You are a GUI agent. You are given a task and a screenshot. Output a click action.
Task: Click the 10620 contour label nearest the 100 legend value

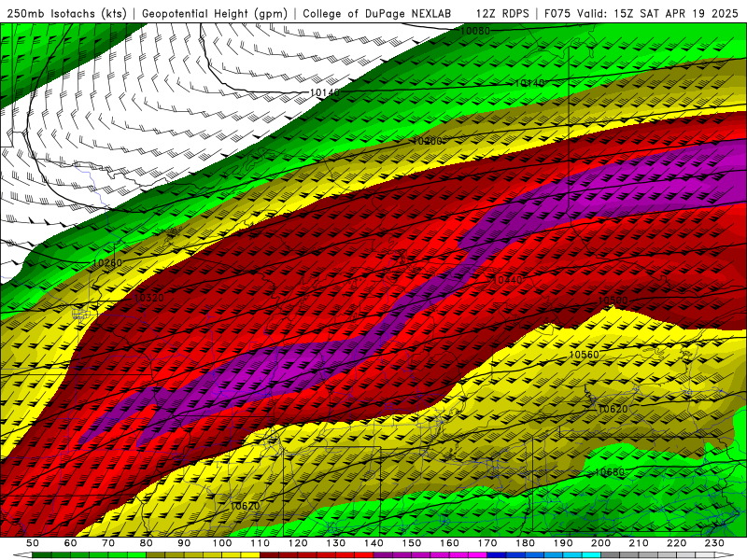click(245, 506)
